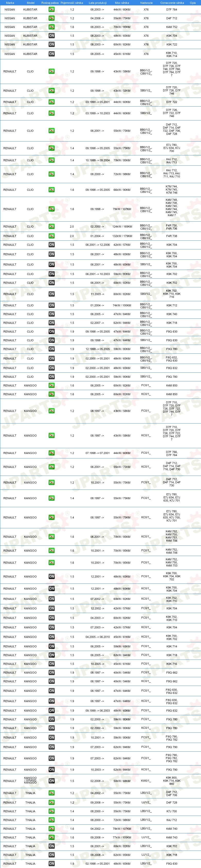
Task: Select the "132kW / 179KM" power cell
Action: pyautogui.click(x=122, y=236)
